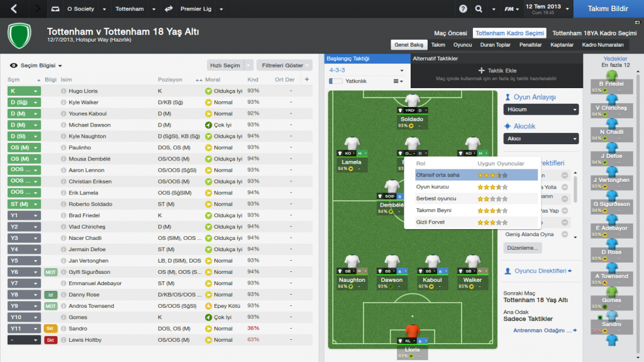Open the 4-3-3 formation dropdown
The width and height of the screenshot is (644, 362).
[x=367, y=71]
